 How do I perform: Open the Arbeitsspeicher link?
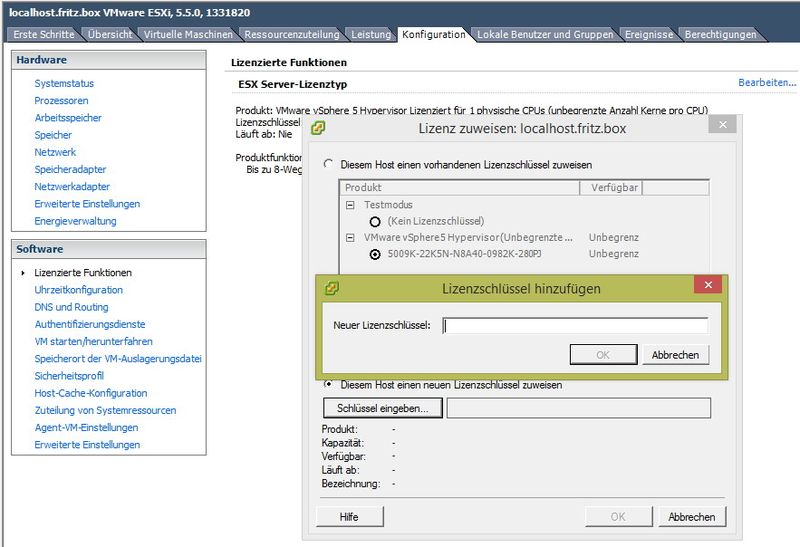(x=68, y=118)
